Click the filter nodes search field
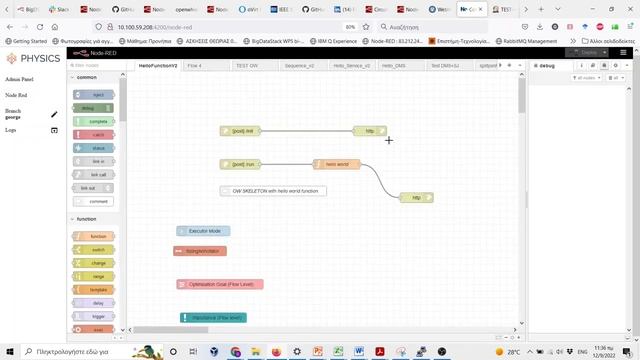This screenshot has width=640, height=360. tap(98, 65)
